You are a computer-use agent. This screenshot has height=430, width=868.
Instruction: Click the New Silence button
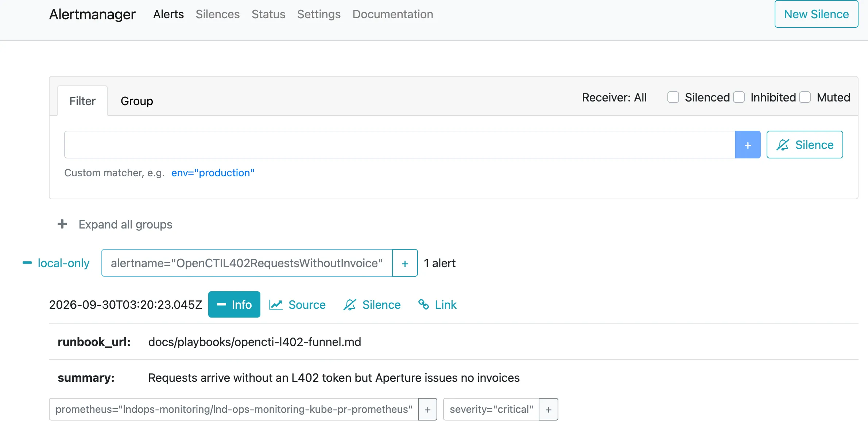coord(816,14)
